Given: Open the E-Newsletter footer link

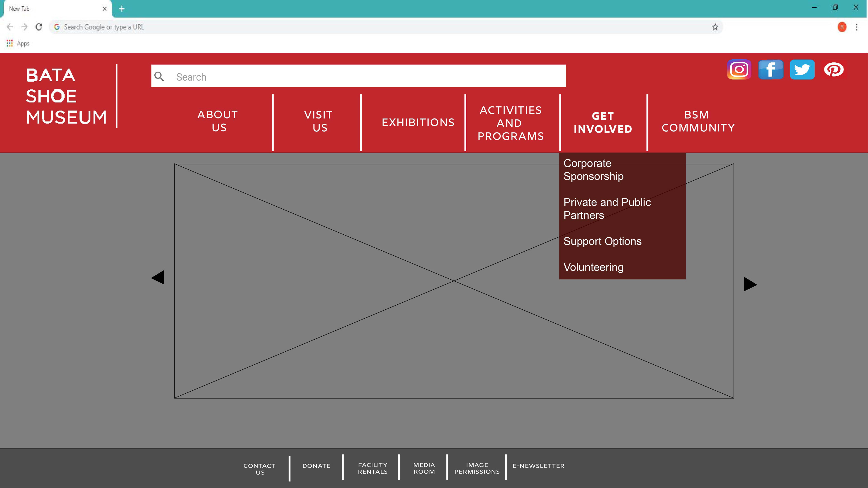Looking at the screenshot, I should (x=538, y=466).
